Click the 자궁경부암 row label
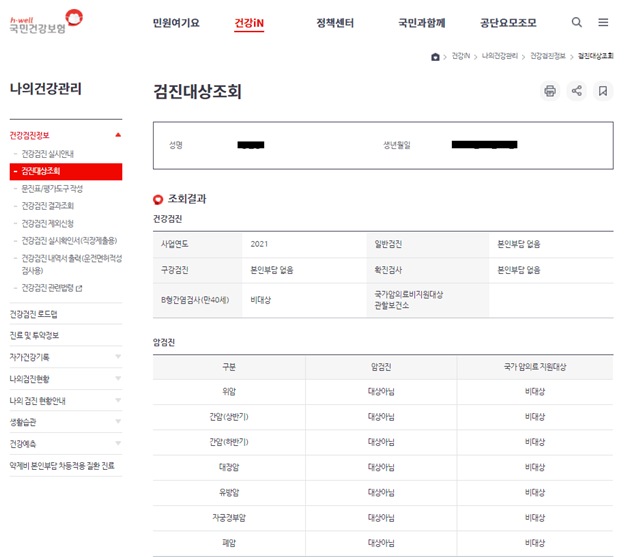The image size is (640, 557). [x=229, y=518]
